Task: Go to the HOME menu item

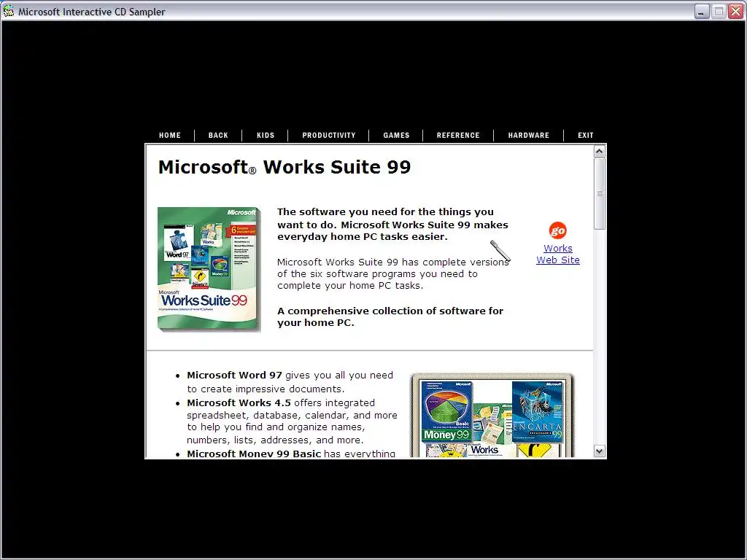Action: tap(170, 135)
